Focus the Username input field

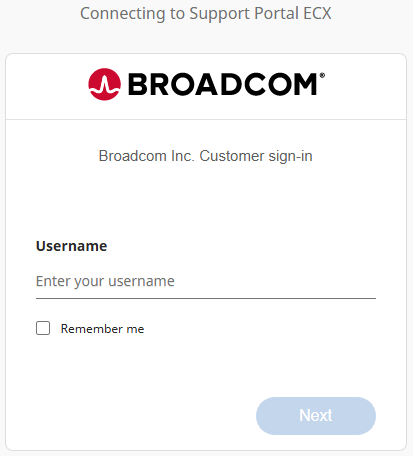(206, 282)
